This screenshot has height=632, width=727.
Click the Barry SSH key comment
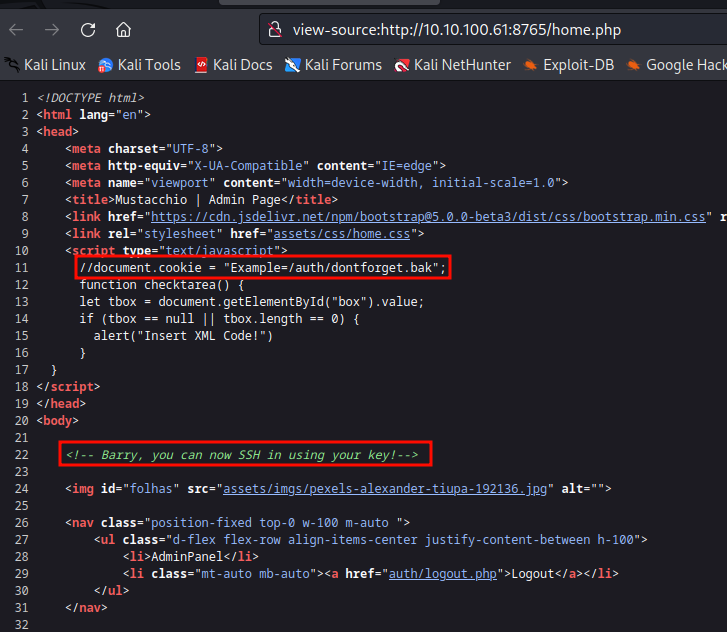[x=242, y=454]
